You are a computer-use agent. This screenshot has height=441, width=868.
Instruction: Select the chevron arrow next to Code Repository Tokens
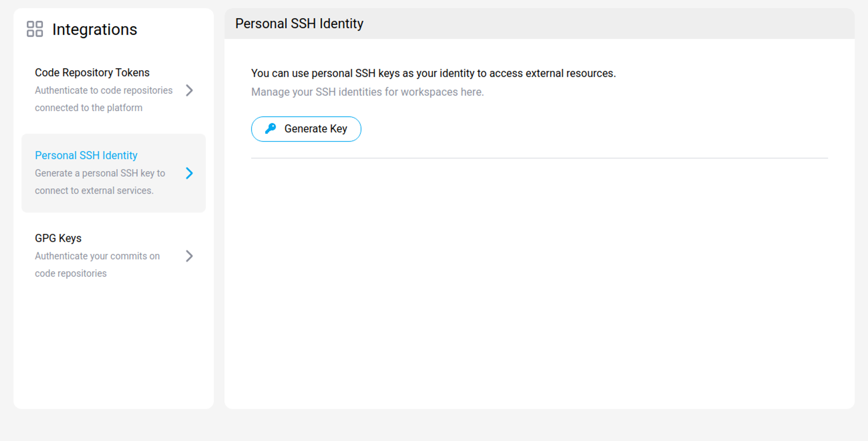coord(190,90)
